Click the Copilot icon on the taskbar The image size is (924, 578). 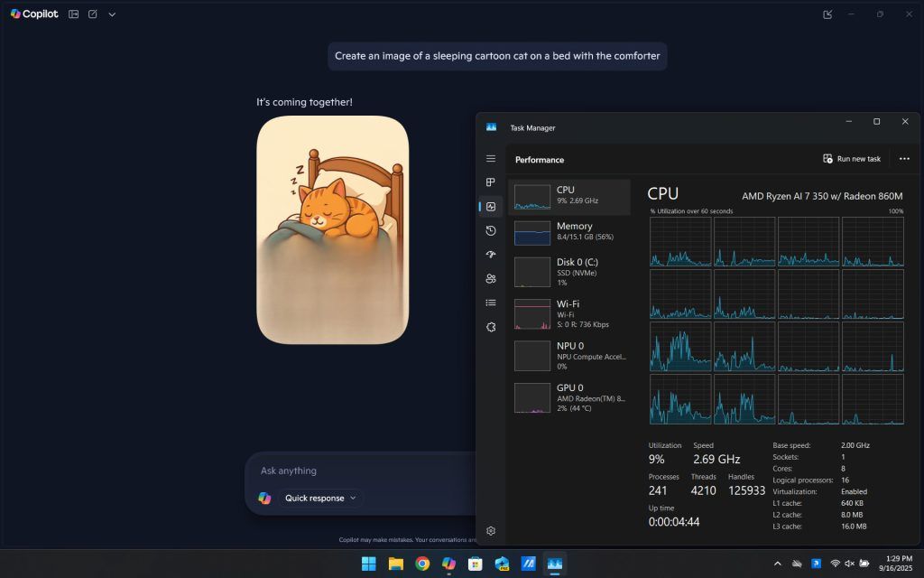(x=449, y=564)
